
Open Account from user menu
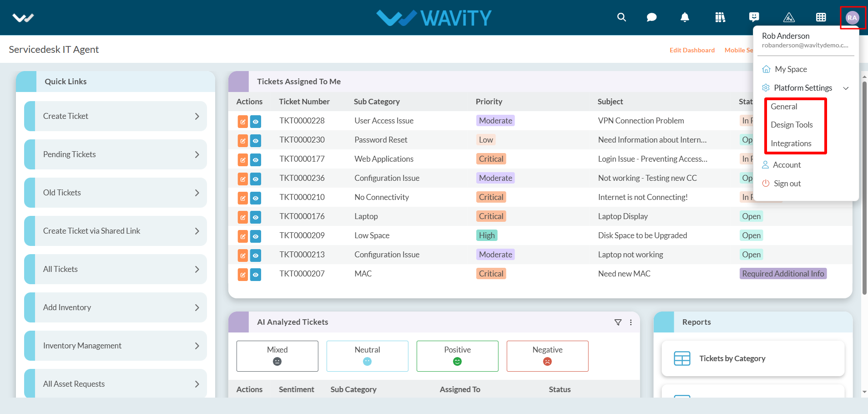tap(787, 165)
